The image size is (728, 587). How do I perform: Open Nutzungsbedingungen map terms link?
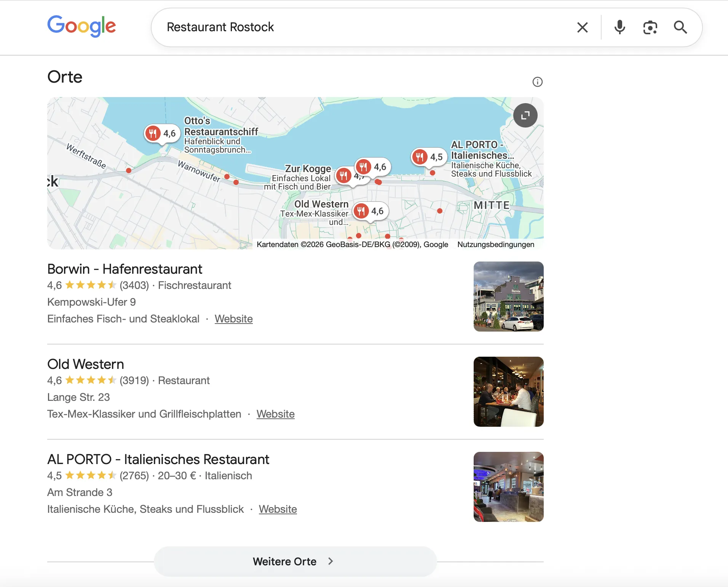(x=495, y=244)
